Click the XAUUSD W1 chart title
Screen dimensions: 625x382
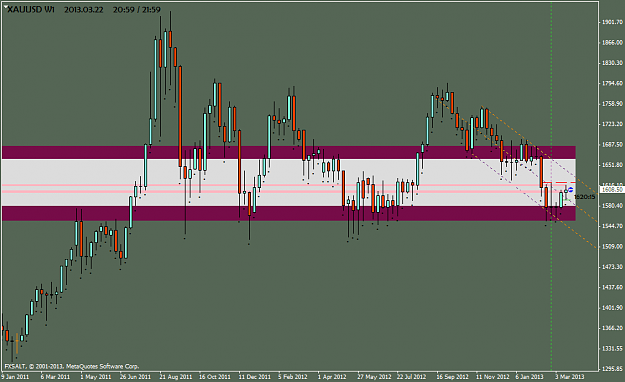coord(31,10)
